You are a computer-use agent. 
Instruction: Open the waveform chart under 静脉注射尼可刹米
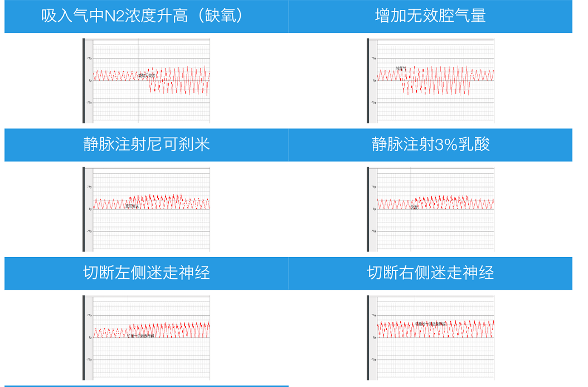[146, 209]
